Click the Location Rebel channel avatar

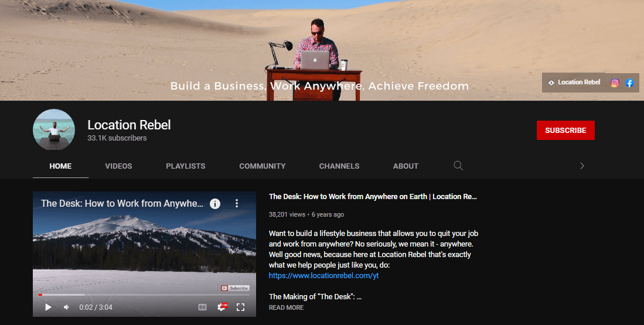click(54, 129)
